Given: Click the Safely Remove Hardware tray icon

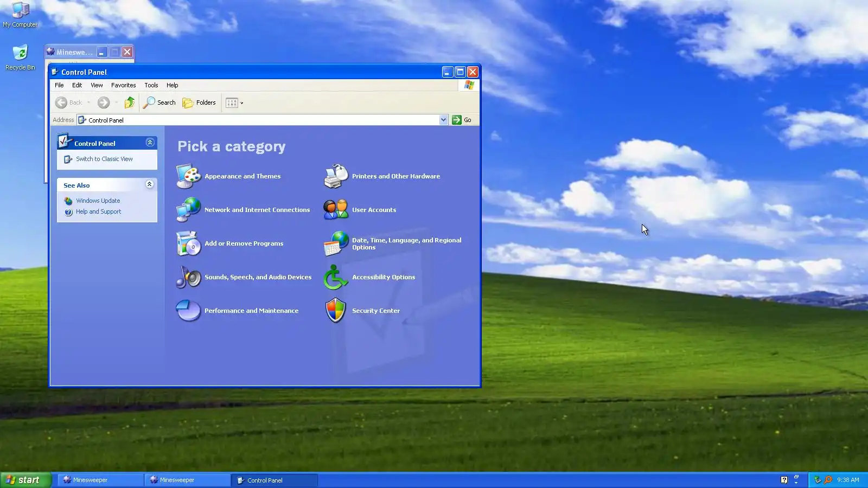Looking at the screenshot, I should click(818, 480).
